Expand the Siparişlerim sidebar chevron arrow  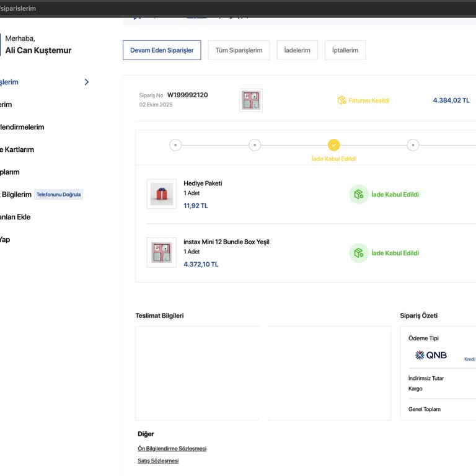(86, 82)
